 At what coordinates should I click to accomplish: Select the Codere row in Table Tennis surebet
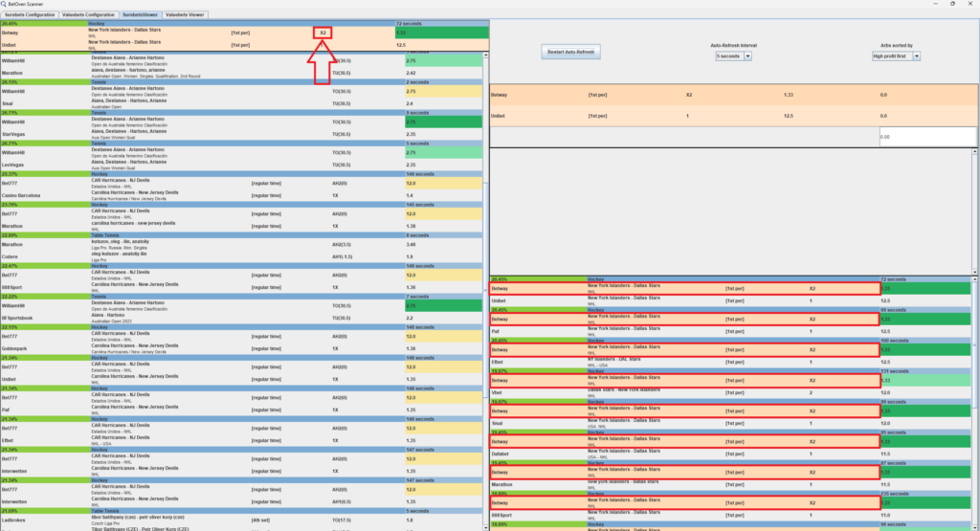(242, 256)
